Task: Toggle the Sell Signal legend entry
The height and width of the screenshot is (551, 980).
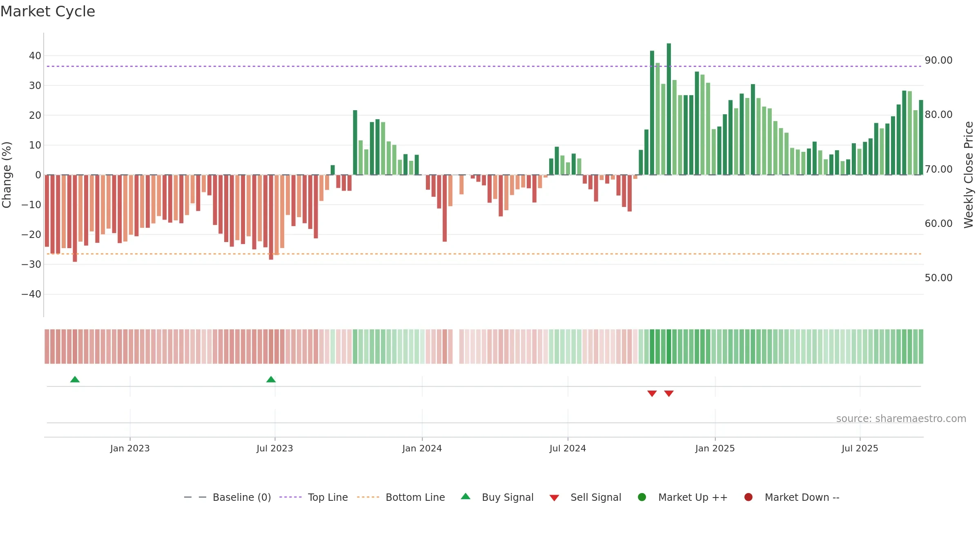Action: (x=585, y=497)
